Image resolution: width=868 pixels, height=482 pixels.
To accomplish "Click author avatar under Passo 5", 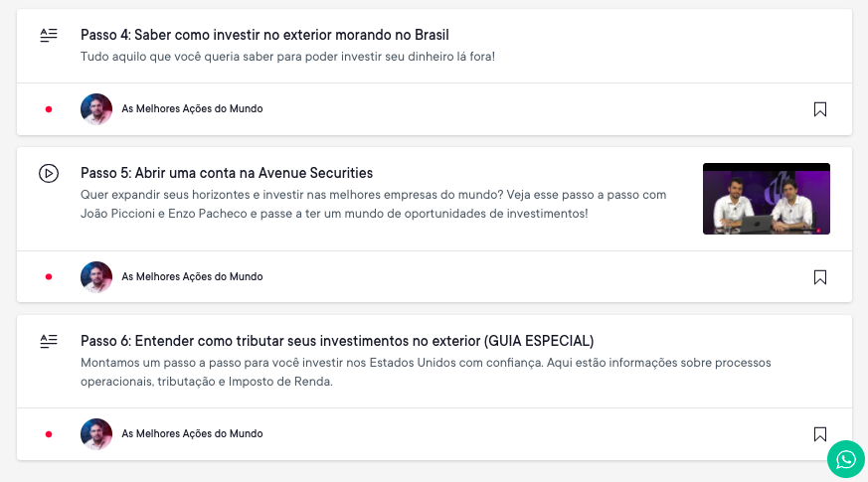I will [x=96, y=277].
